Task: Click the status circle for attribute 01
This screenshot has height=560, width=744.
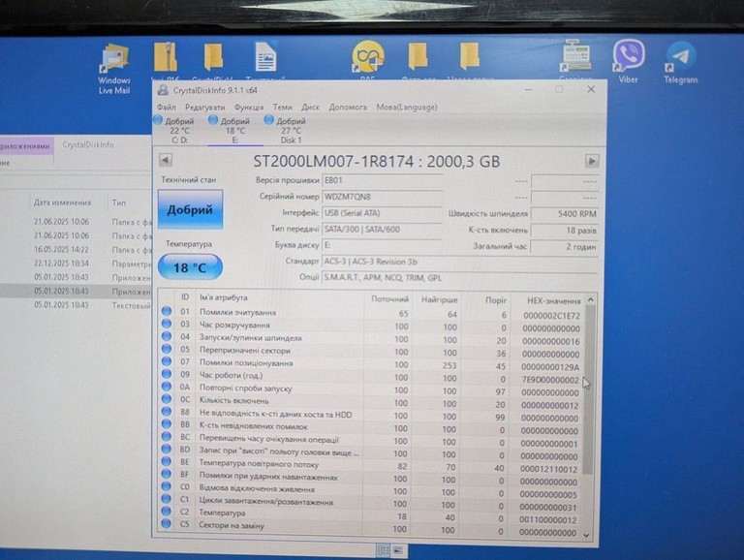Action: coord(167,311)
